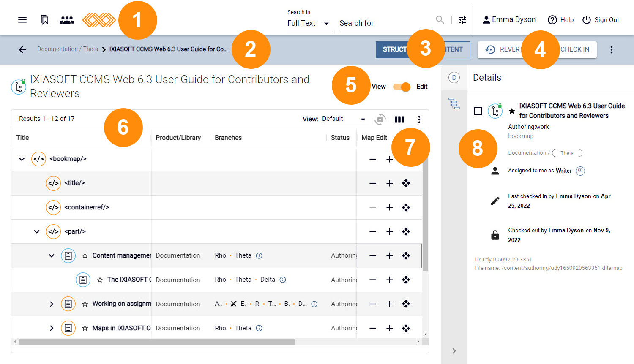This screenshot has height=364, width=634.
Task: Click the IXIASOFT logo
Action: (x=99, y=20)
